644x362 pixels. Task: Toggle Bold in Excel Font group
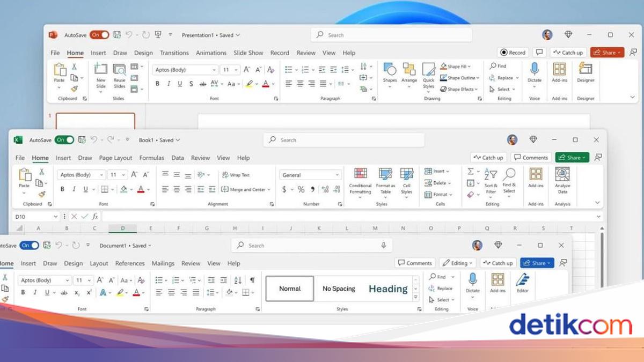62,189
